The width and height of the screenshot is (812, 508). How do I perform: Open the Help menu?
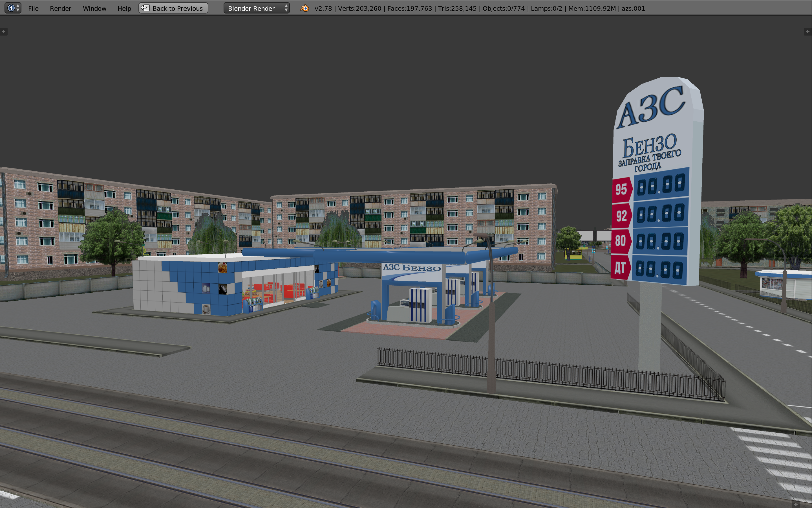pos(124,8)
